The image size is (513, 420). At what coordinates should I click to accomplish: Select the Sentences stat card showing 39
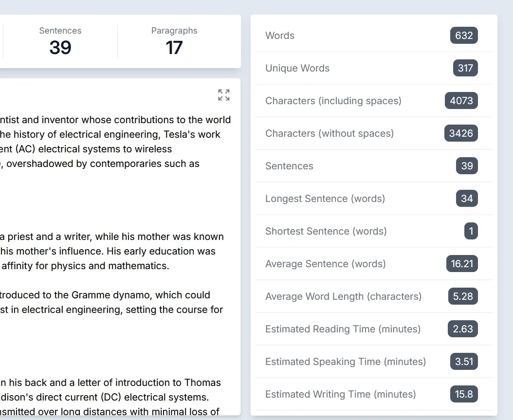pyautogui.click(x=60, y=41)
